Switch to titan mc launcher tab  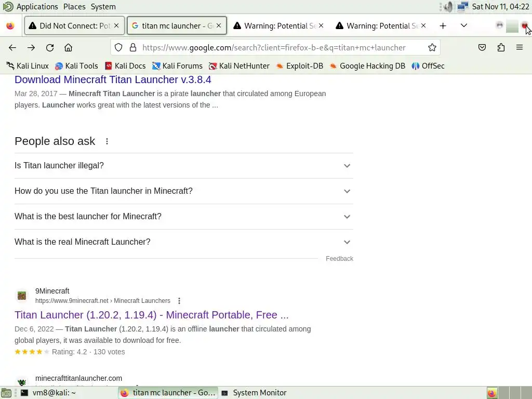tap(177, 26)
